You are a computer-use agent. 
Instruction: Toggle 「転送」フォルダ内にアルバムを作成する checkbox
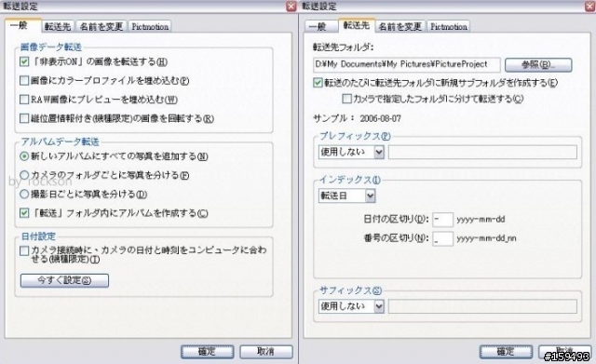coord(24,213)
